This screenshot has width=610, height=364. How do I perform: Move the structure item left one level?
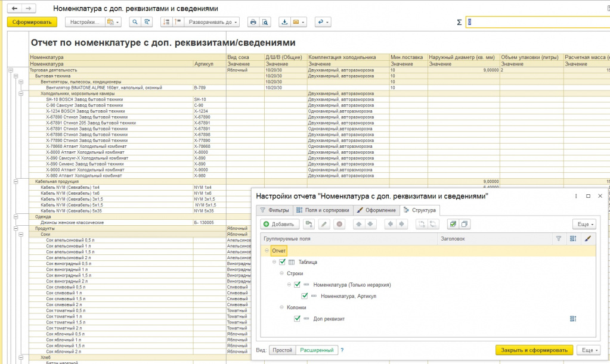click(390, 224)
